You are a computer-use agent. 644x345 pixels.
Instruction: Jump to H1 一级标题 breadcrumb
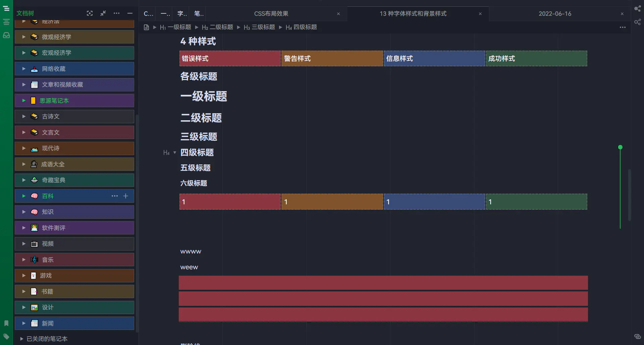(x=175, y=27)
